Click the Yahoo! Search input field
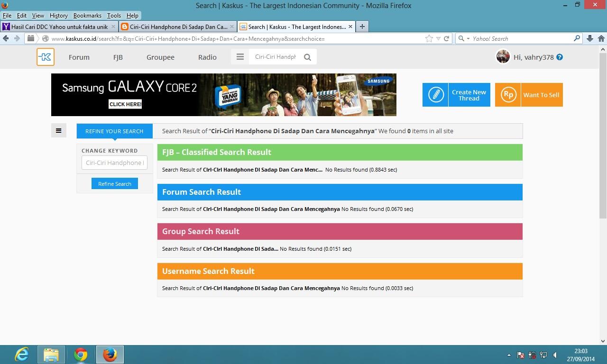The image size is (607, 364). pos(522,38)
